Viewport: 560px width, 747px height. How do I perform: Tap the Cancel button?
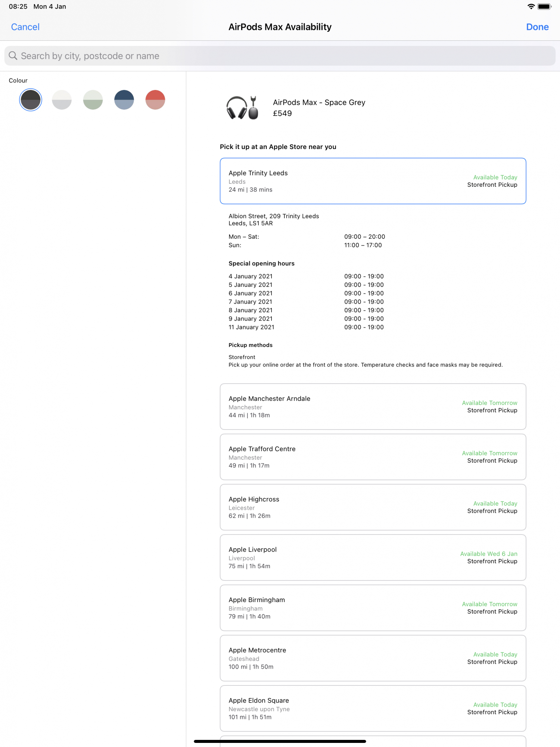pyautogui.click(x=25, y=27)
